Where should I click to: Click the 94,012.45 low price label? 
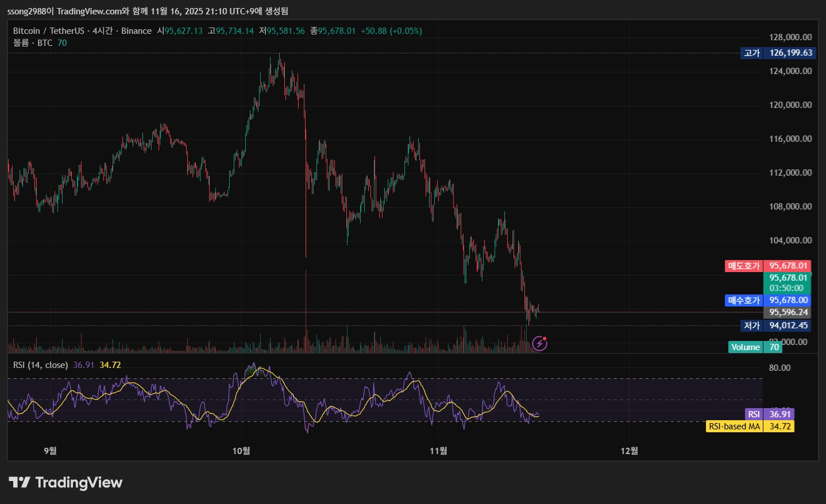pos(788,325)
